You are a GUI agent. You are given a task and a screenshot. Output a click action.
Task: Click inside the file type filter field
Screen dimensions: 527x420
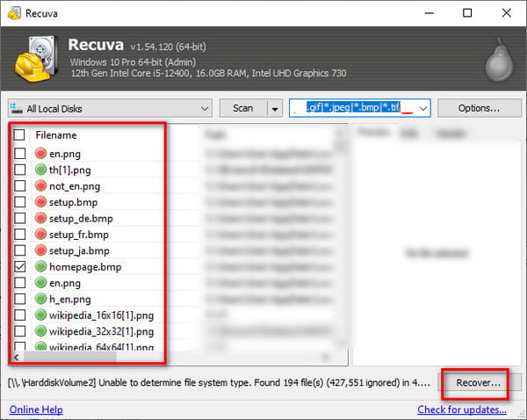pos(353,108)
